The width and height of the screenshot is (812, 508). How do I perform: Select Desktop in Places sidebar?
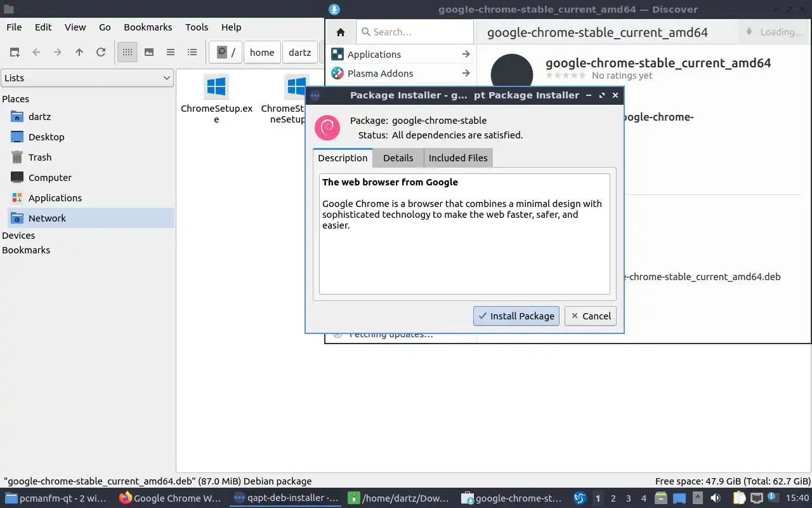click(91, 137)
